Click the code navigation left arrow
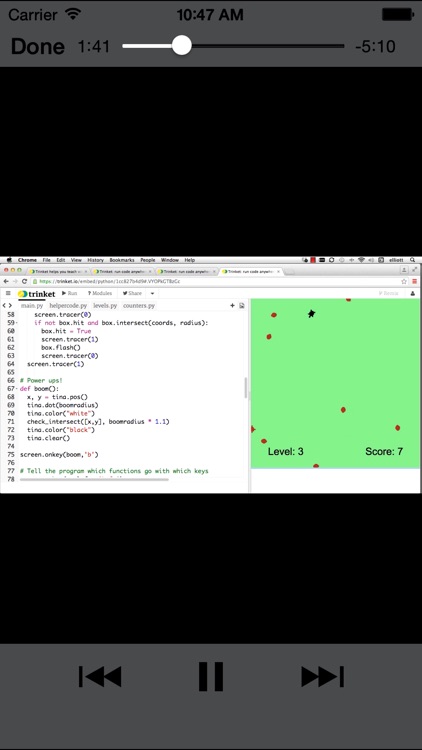Screen dimensions: 422x750 coord(4,306)
